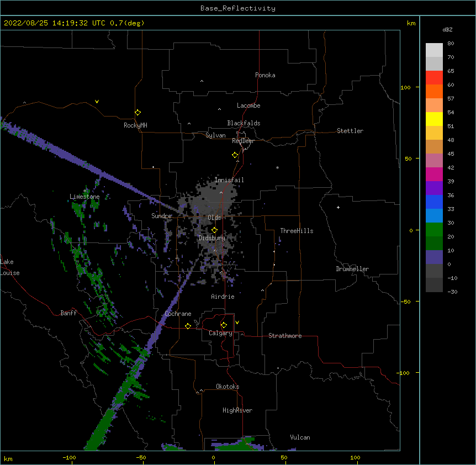Screen dimensions: 476x465
Task: Click the Drumheller label
Action: (352, 269)
